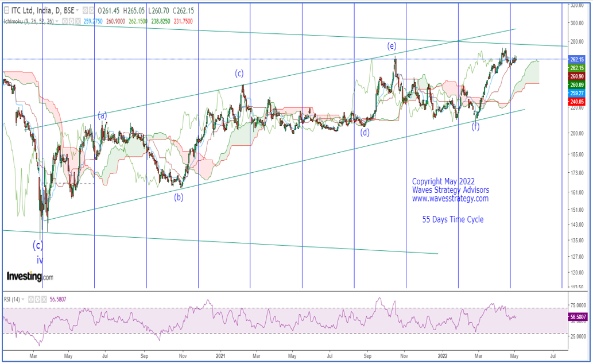Click Ichimoku value 260.9000
Screen dimensions: 593x364
tap(115, 21)
